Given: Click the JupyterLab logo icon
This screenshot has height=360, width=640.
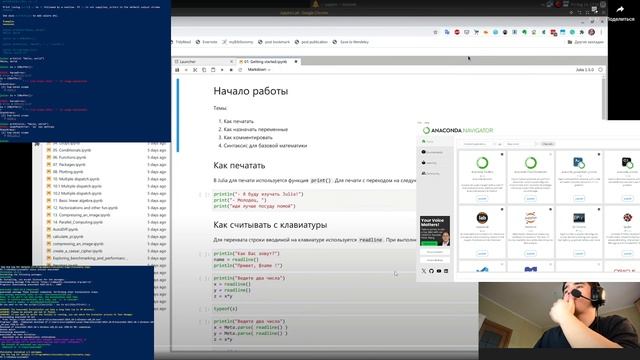Looking at the screenshot, I should [482, 218].
